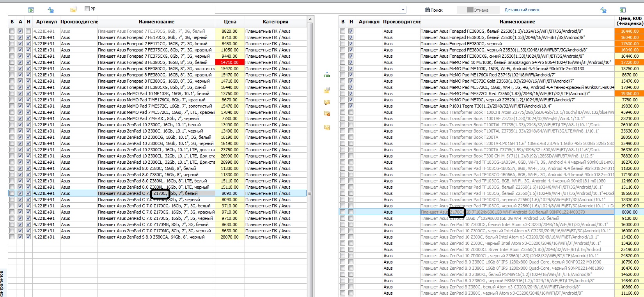The image size is (644, 297).
Task: Select left row ZenPad S 8.0 Z580CA, 64Gb
Action: click(156, 237)
